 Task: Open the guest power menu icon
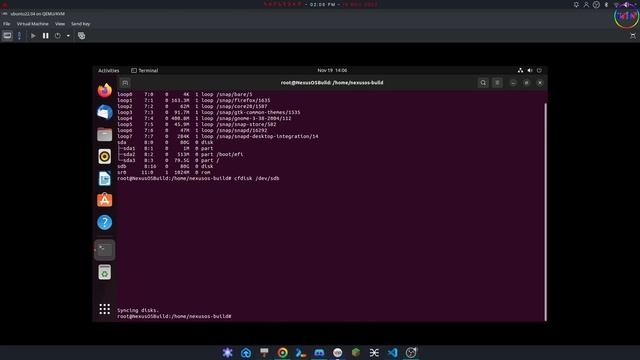pos(539,71)
